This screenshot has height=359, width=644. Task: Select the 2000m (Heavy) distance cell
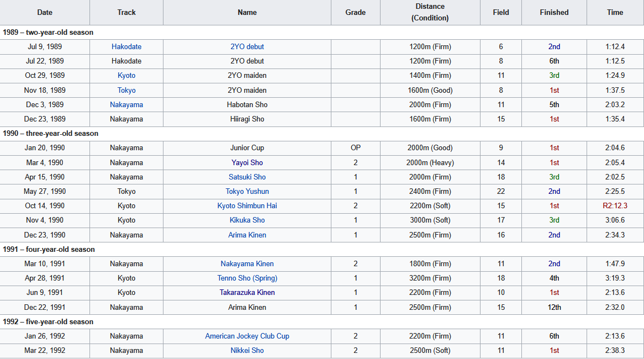pos(430,163)
